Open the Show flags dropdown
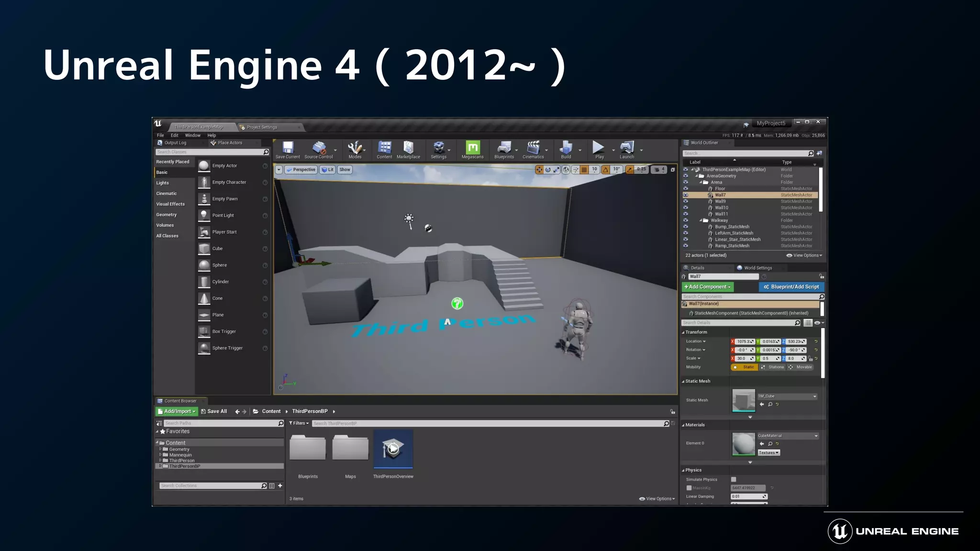The image size is (980, 551). [x=345, y=169]
